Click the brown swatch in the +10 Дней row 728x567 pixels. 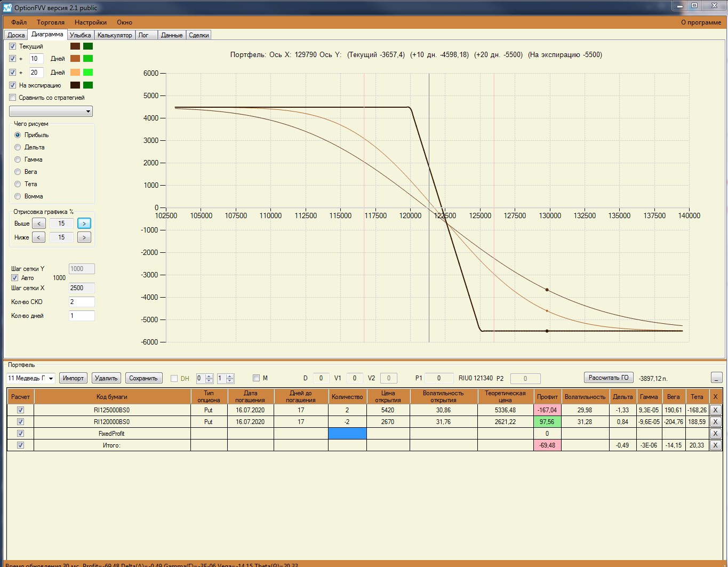click(75, 59)
